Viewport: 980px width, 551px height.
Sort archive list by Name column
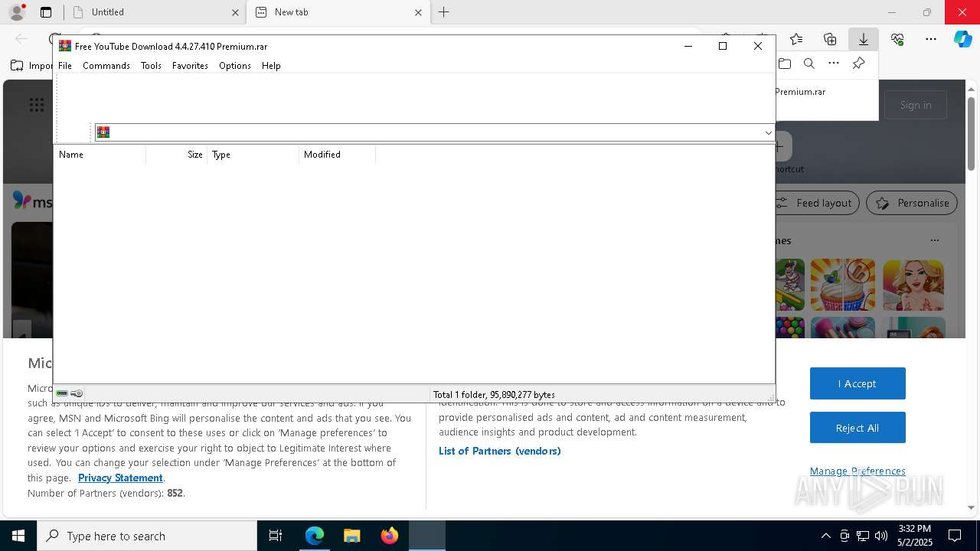pyautogui.click(x=100, y=155)
